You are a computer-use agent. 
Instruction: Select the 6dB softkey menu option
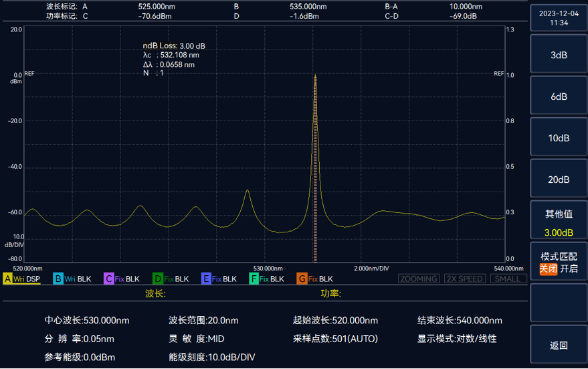coord(559,96)
